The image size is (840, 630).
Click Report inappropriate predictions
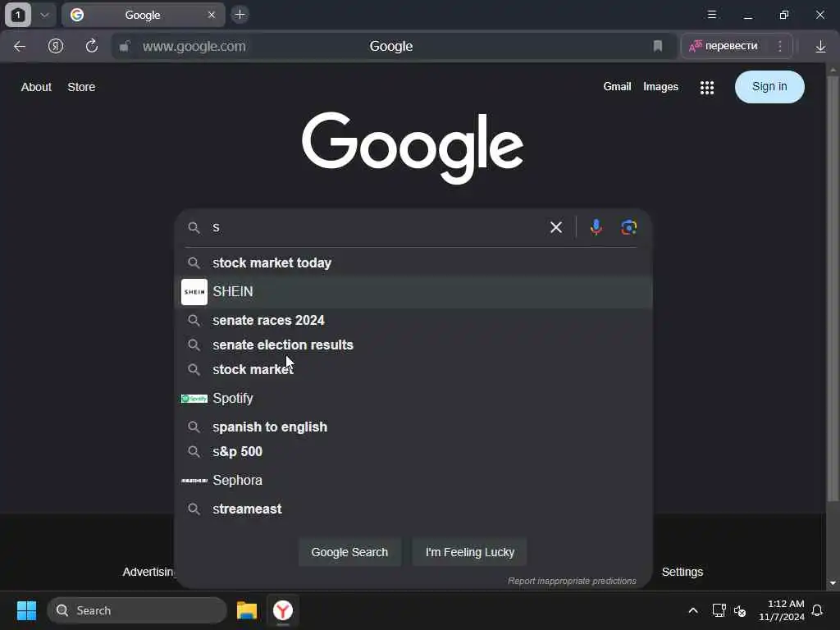572,582
